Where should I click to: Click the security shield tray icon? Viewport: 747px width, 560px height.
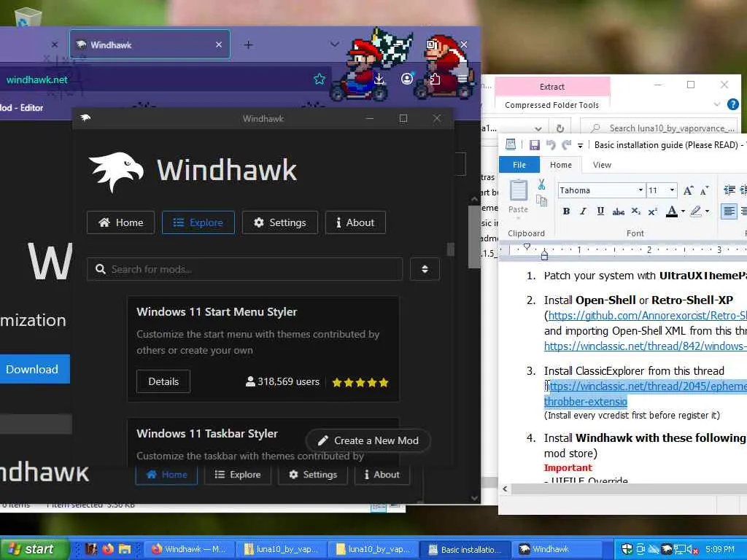point(627,549)
